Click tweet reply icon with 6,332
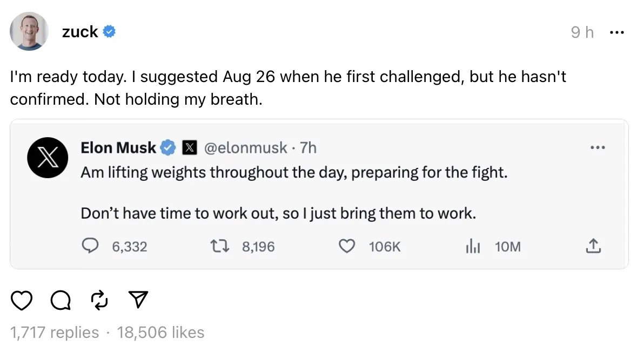The width and height of the screenshot is (644, 353). pyautogui.click(x=89, y=247)
